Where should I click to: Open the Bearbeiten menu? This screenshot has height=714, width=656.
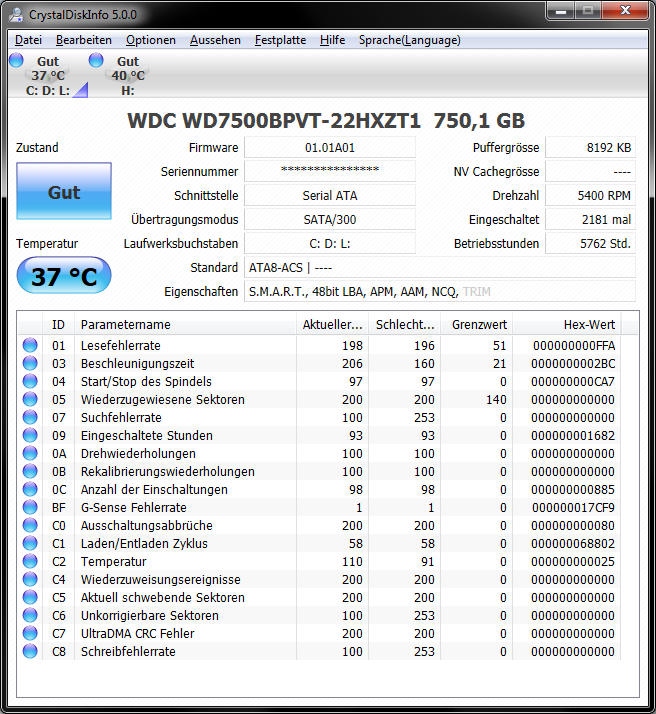pyautogui.click(x=84, y=40)
